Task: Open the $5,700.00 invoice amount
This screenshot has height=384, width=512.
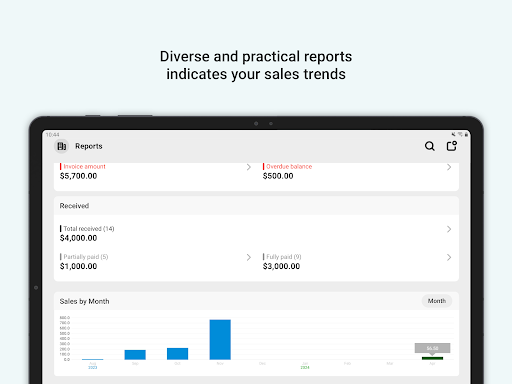Action: pos(78,176)
